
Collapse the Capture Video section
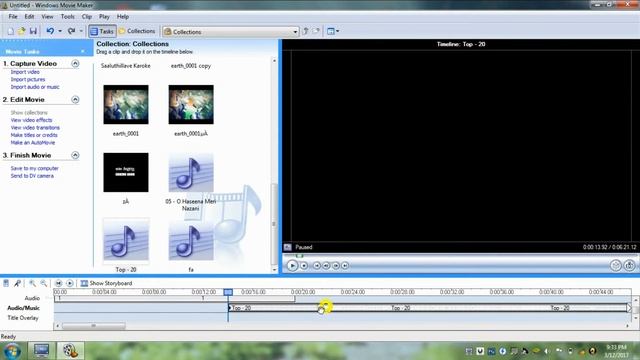tap(75, 63)
